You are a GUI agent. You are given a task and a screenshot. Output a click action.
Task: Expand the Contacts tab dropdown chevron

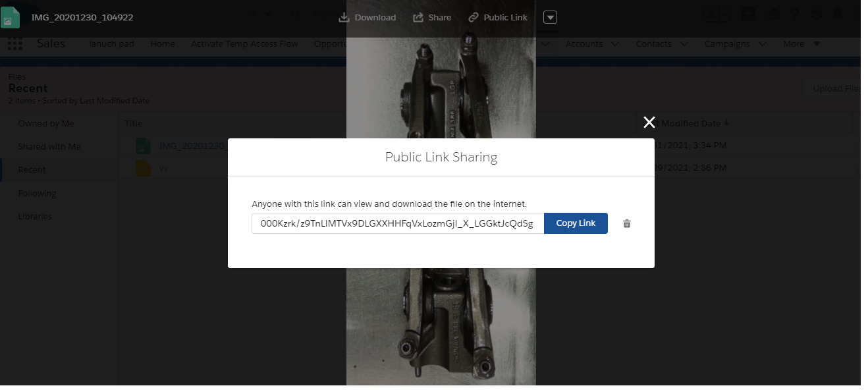click(x=684, y=44)
